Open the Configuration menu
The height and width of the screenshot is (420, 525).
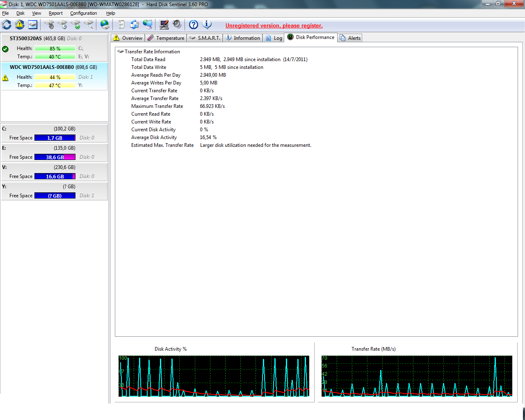click(x=84, y=13)
